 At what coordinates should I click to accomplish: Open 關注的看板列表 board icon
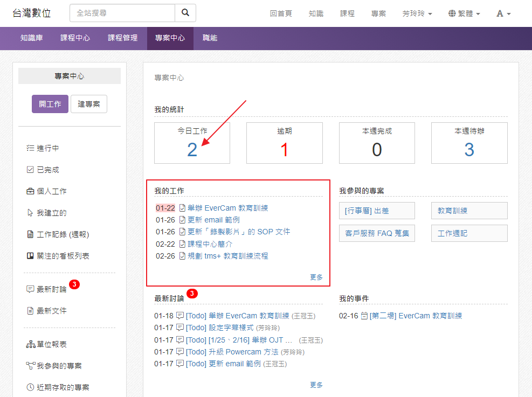point(30,256)
